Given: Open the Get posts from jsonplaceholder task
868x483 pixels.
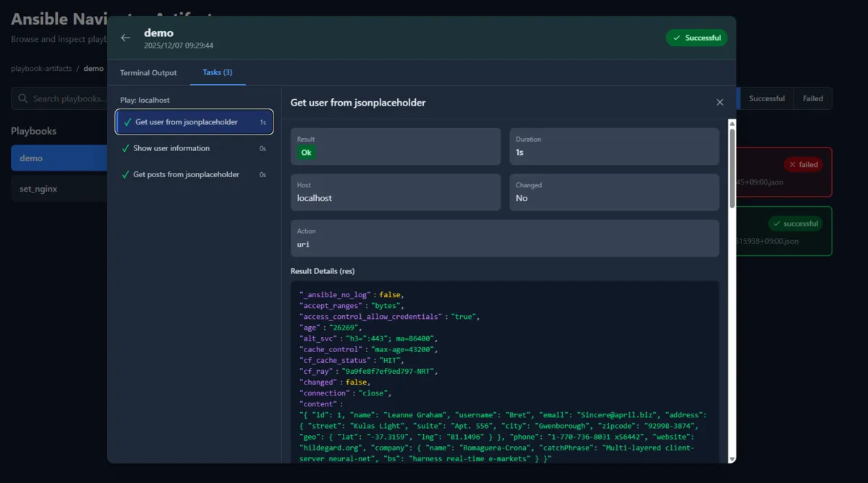Looking at the screenshot, I should pos(195,174).
